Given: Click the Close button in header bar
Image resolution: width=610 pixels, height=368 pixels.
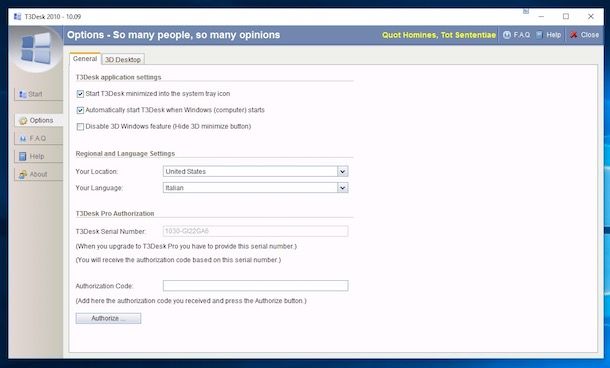Looking at the screenshot, I should pos(584,35).
